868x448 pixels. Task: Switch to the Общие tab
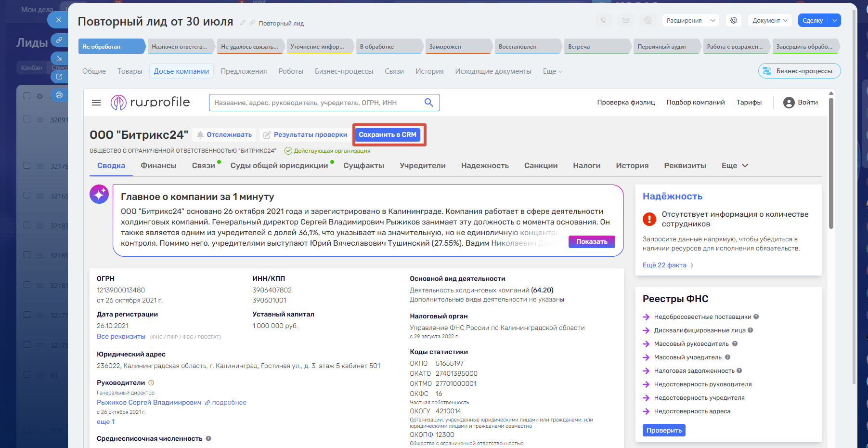(94, 71)
